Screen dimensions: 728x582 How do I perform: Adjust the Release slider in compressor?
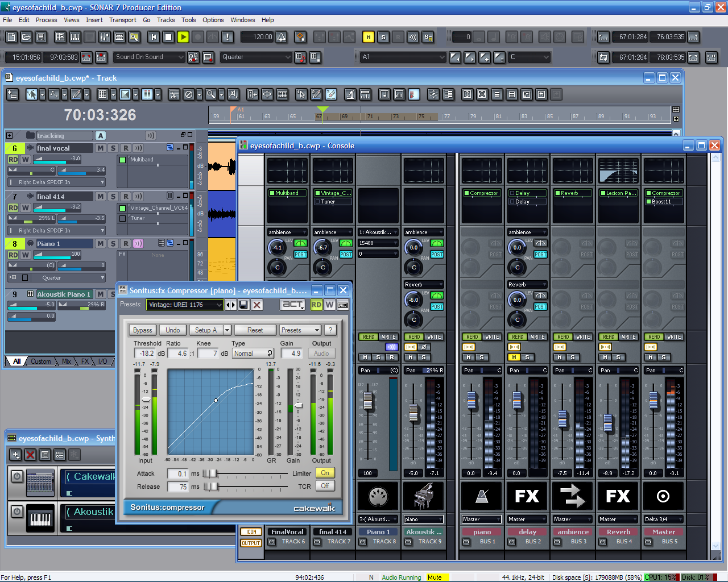(x=210, y=487)
